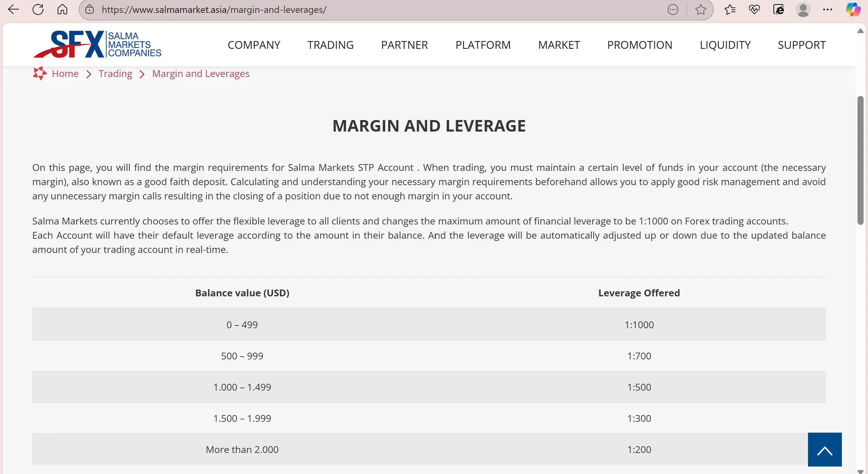Open the Internet Explorer mode icon
Viewport: 868px width, 474px height.
pyautogui.click(x=778, y=9)
